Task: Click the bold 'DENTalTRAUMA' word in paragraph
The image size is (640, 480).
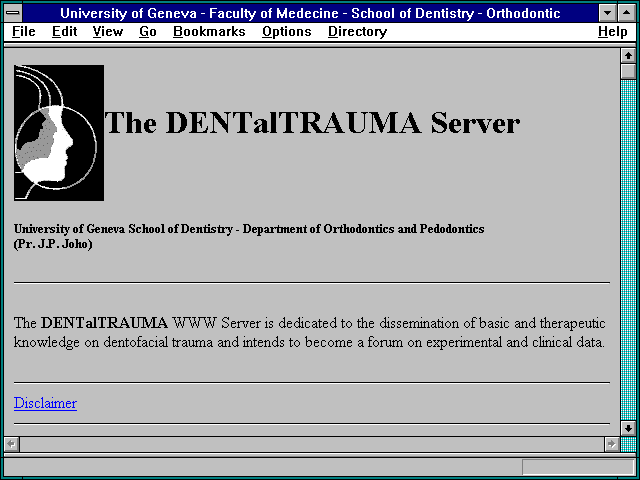Action: (104, 323)
